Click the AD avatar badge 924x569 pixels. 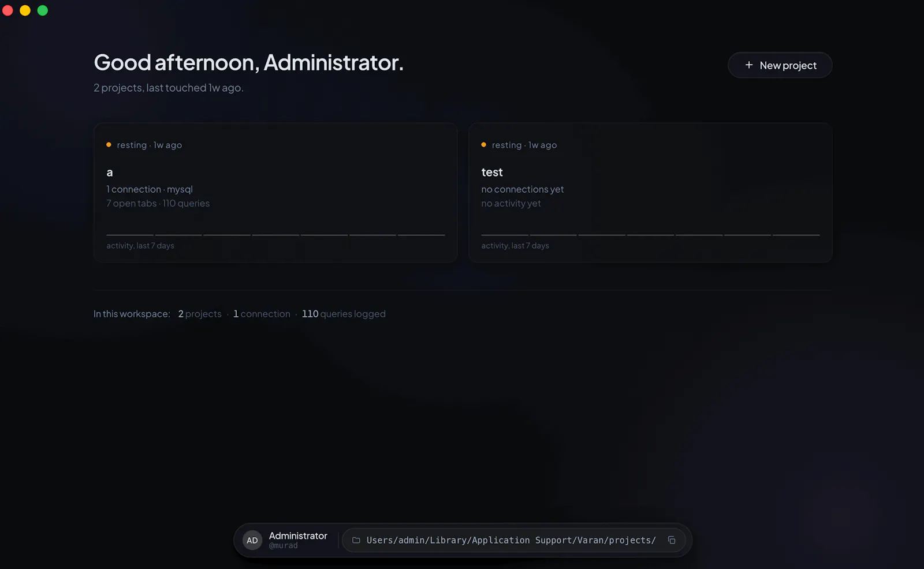click(252, 540)
